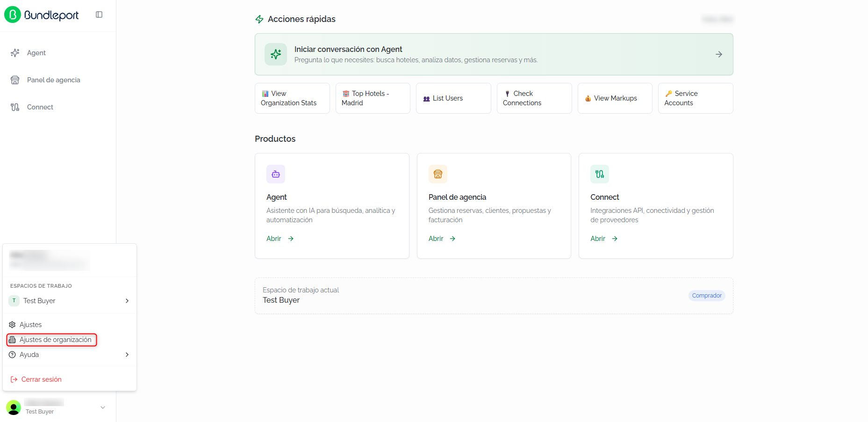Click the building icon next to Ajustes de organización
This screenshot has width=868, height=422.
click(x=12, y=340)
